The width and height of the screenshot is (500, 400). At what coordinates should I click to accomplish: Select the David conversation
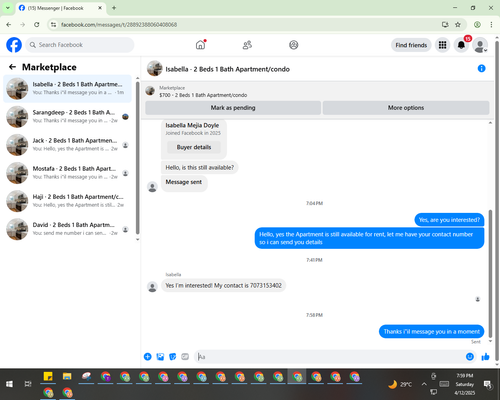click(67, 229)
